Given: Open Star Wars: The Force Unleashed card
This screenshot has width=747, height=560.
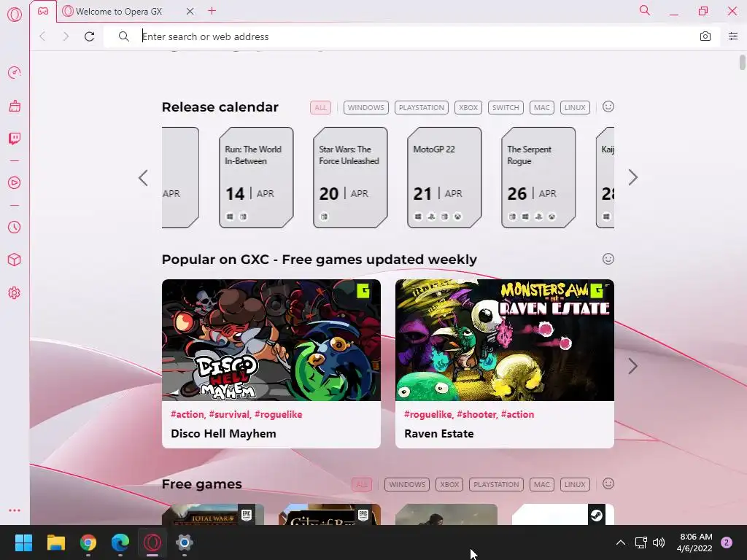Looking at the screenshot, I should pos(350,178).
